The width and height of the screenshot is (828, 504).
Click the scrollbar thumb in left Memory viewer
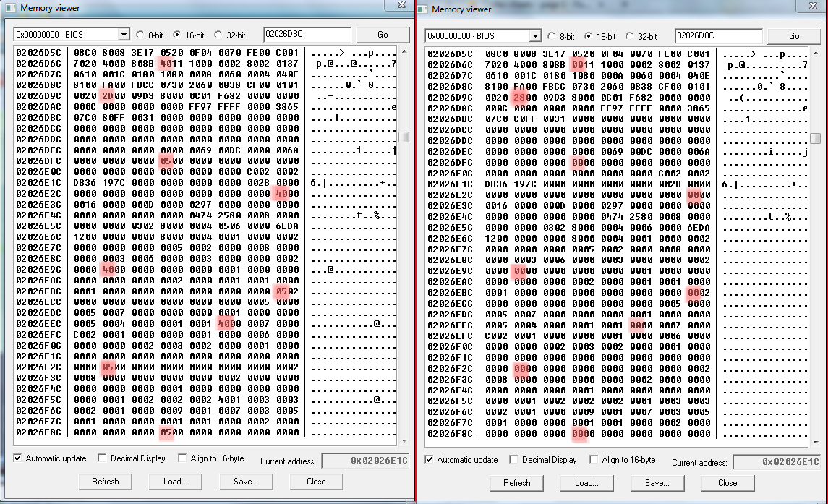click(x=404, y=137)
